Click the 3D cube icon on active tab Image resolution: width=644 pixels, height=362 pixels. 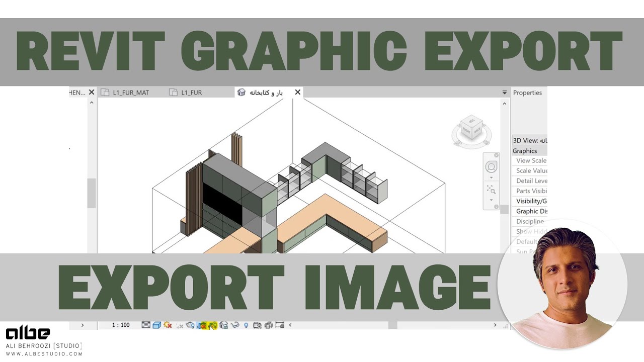(242, 93)
